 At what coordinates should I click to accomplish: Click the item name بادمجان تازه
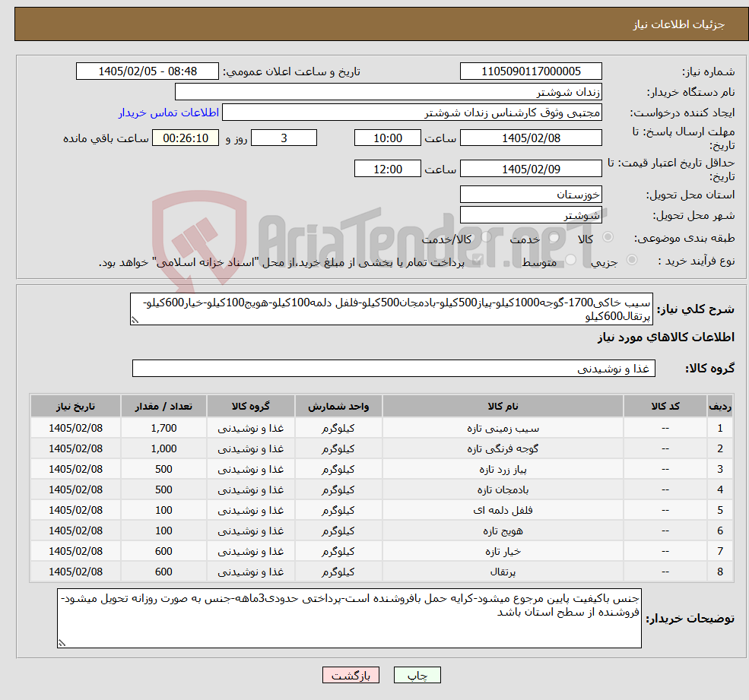503,490
